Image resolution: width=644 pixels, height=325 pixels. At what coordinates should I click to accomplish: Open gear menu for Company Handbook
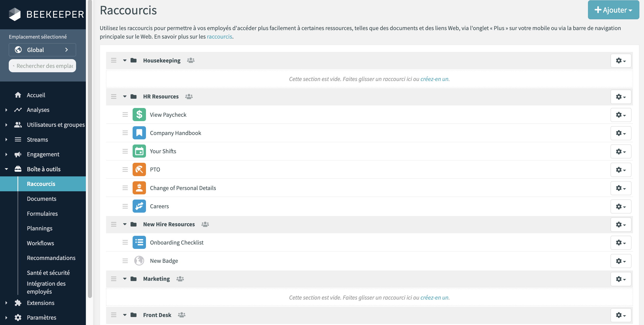coord(621,133)
